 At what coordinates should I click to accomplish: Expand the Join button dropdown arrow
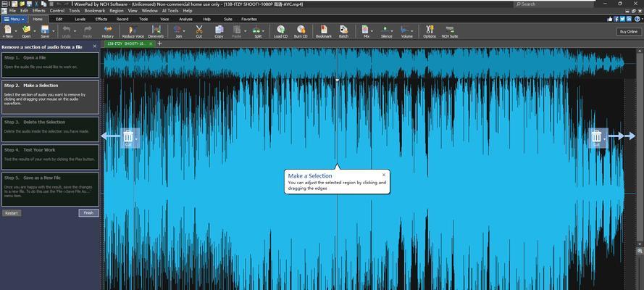tap(184, 30)
